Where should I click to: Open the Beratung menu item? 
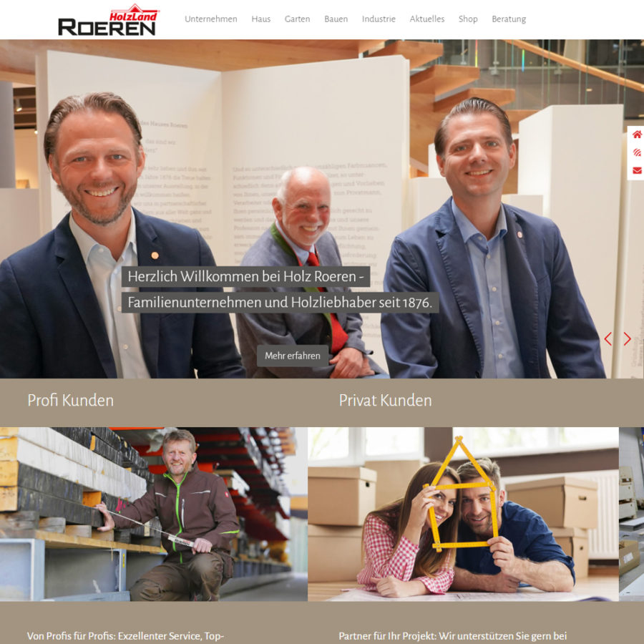509,19
